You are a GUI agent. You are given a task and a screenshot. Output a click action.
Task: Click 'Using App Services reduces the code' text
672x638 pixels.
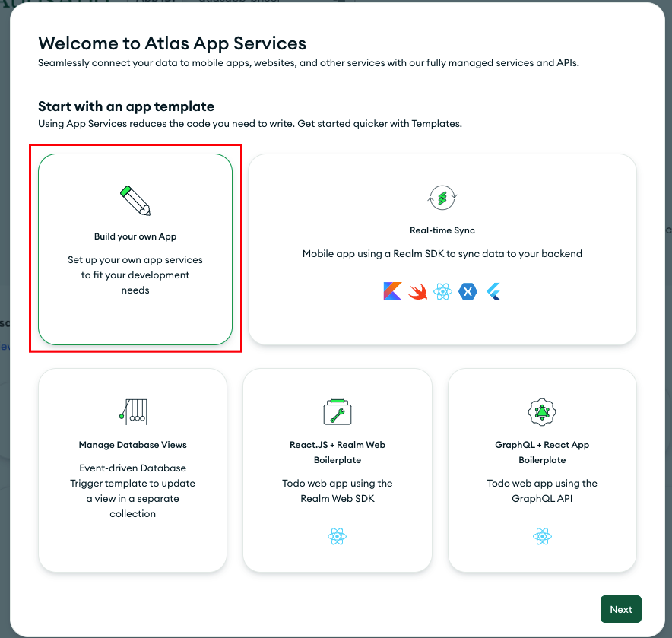click(x=250, y=123)
